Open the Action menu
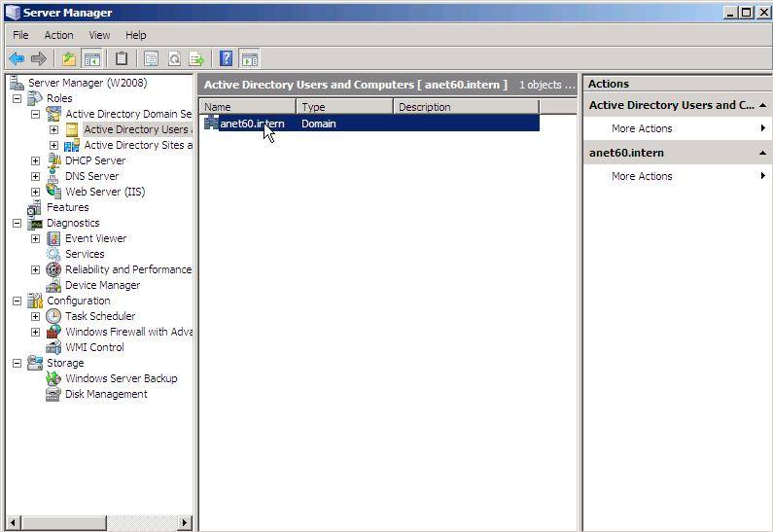 [58, 35]
